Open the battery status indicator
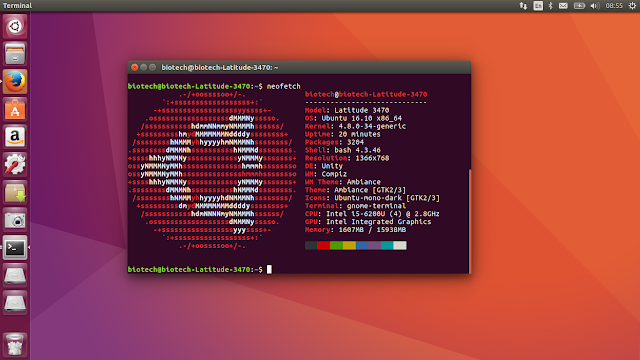640x360 pixels. click(579, 6)
